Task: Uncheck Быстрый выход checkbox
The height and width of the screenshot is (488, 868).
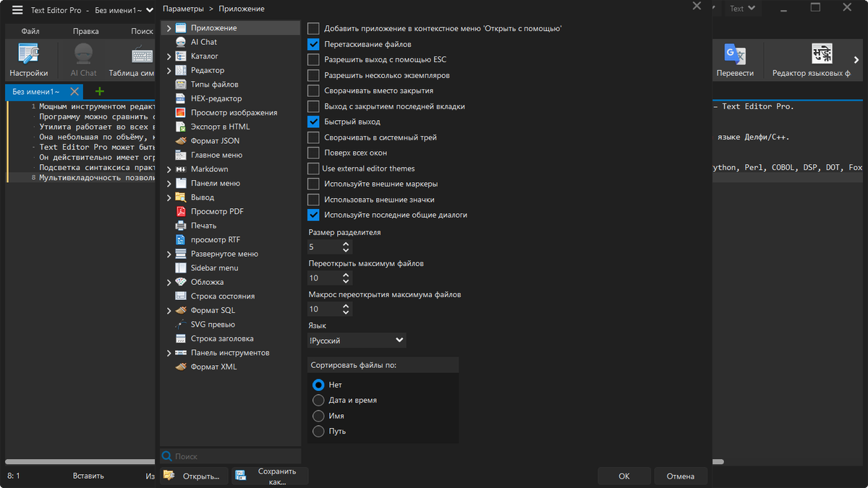Action: pyautogui.click(x=313, y=121)
